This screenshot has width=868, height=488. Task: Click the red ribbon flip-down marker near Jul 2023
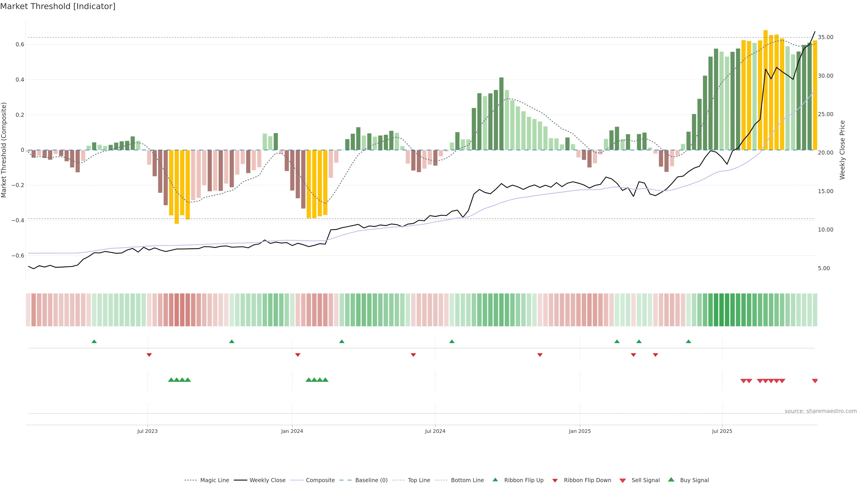[x=149, y=355]
